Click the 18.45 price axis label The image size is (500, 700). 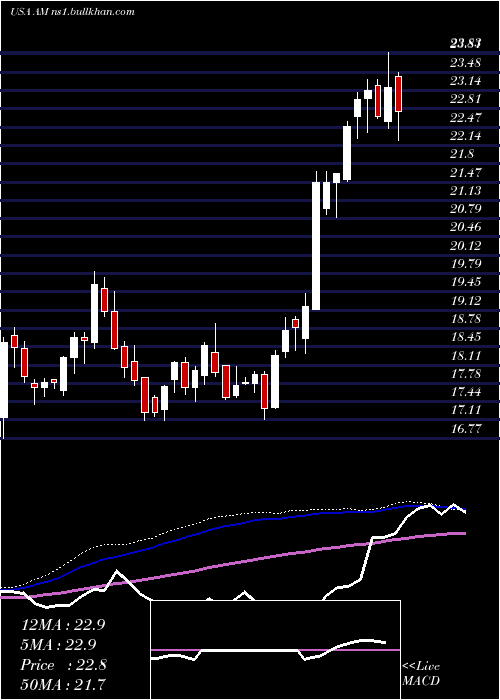click(466, 337)
